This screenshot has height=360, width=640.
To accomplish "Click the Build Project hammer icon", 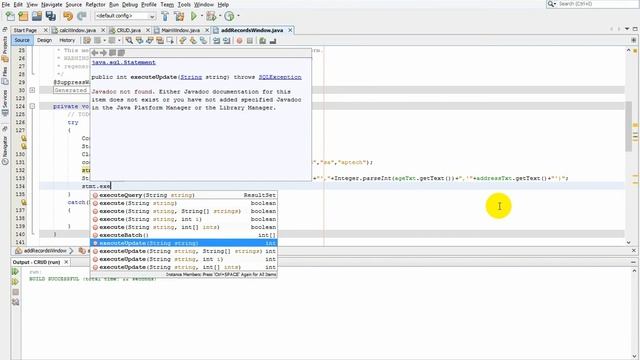I will [x=165, y=16].
